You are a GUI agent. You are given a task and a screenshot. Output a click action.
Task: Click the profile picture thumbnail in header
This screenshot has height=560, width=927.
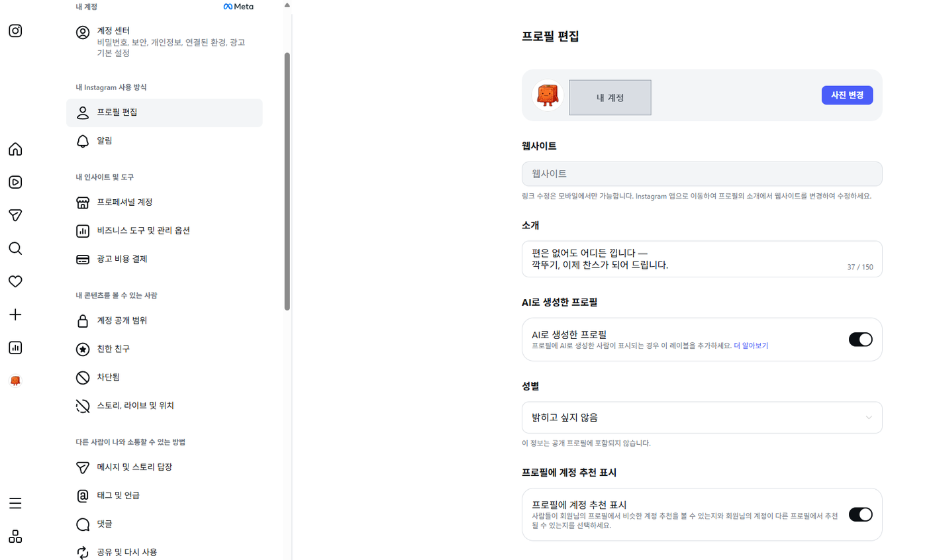point(547,95)
